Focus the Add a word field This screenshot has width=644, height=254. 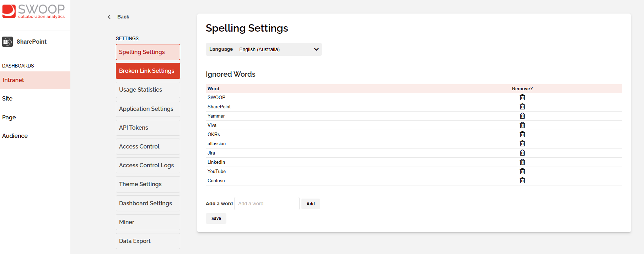267,204
